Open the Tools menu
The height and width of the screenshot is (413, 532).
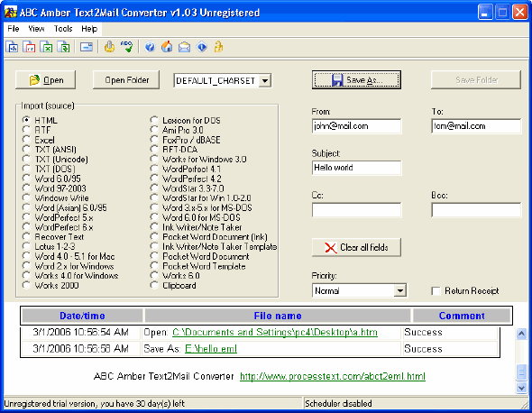pyautogui.click(x=63, y=29)
